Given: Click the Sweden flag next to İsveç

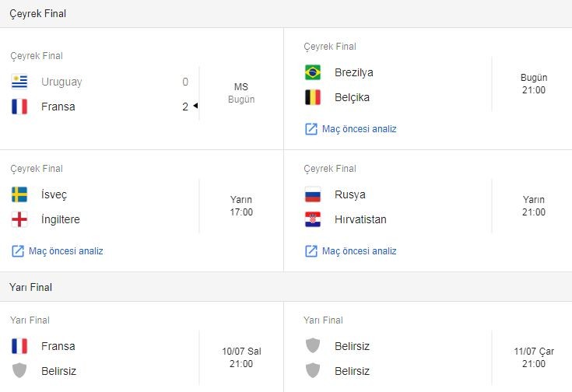Looking at the screenshot, I should pyautogui.click(x=19, y=194).
